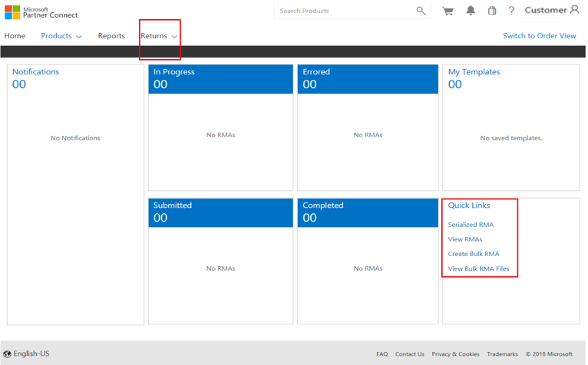Open View Bulk RMA Files link
The width and height of the screenshot is (588, 365).
tap(478, 269)
